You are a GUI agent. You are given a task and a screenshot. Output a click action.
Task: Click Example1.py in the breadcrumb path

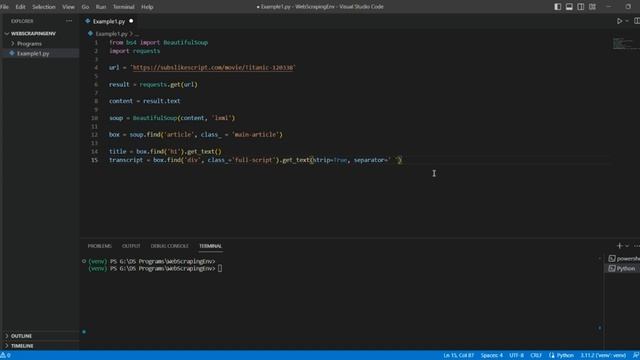[x=111, y=34]
